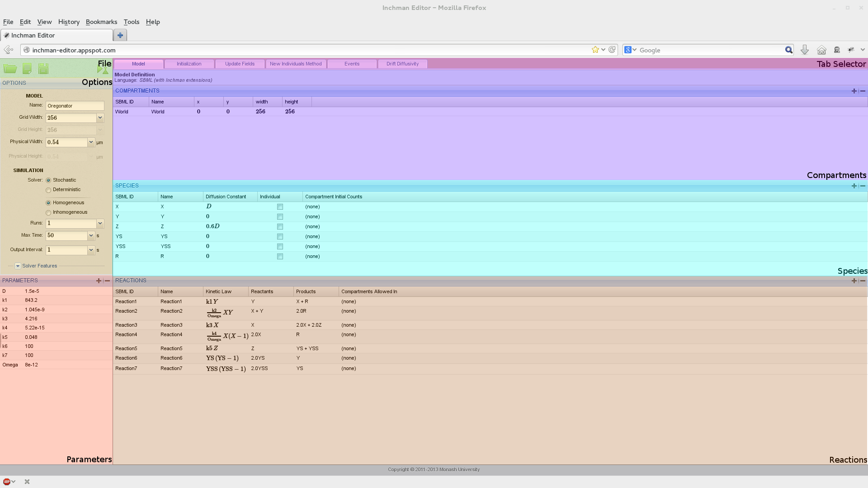Click the open folder icon in File panel

pyautogui.click(x=10, y=69)
